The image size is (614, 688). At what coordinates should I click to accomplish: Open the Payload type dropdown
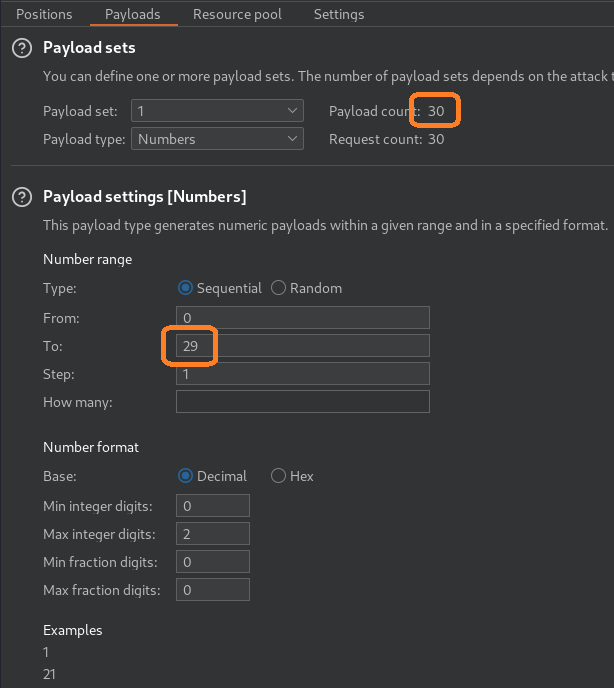tap(217, 139)
